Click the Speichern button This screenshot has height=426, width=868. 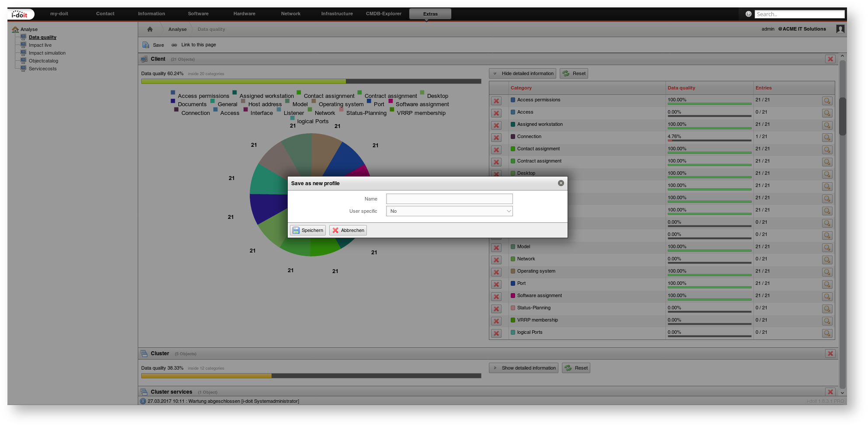(308, 230)
